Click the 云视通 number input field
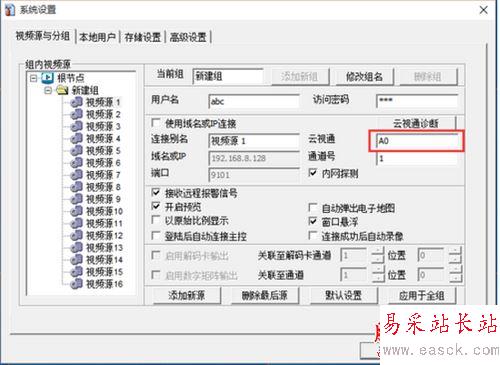 [x=417, y=141]
